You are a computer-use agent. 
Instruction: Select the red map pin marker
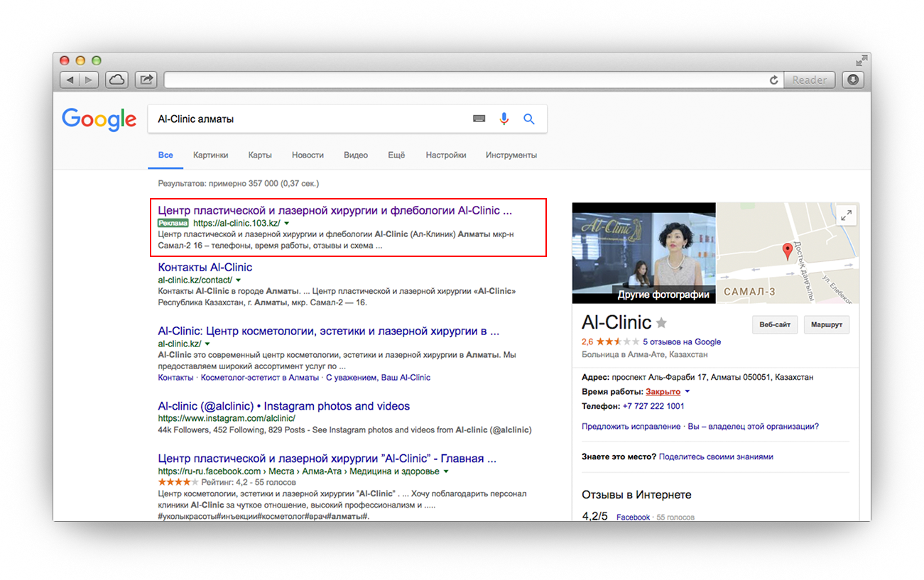tap(787, 251)
